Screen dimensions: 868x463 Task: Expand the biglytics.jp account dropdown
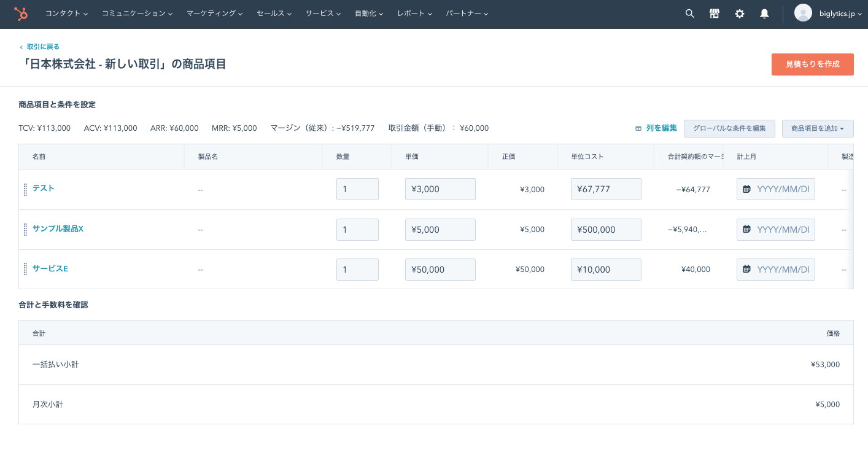coord(840,14)
